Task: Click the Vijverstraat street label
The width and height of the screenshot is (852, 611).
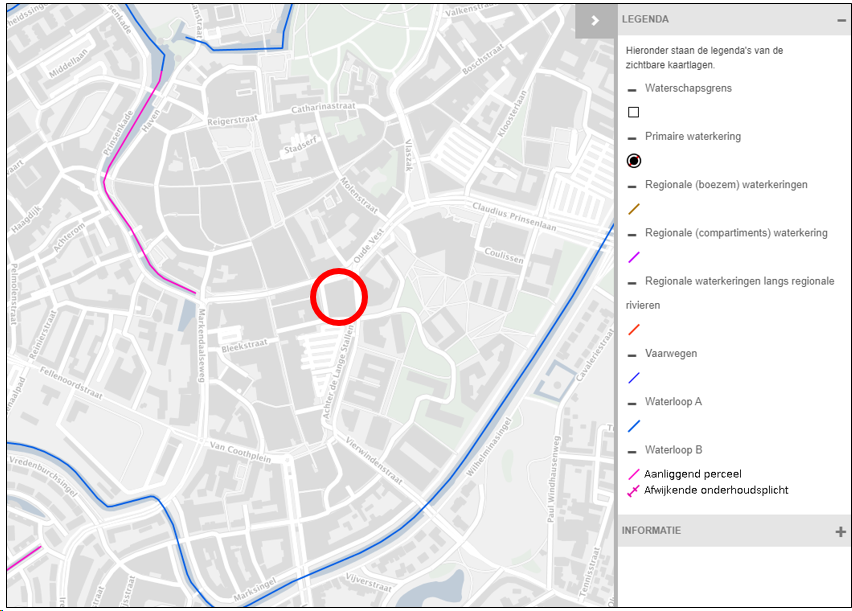Action: click(368, 582)
